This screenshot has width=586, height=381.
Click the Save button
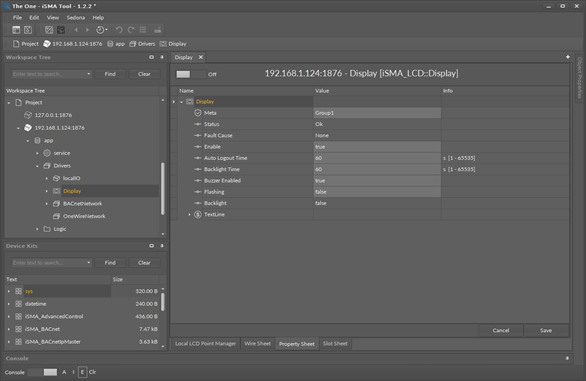click(546, 331)
